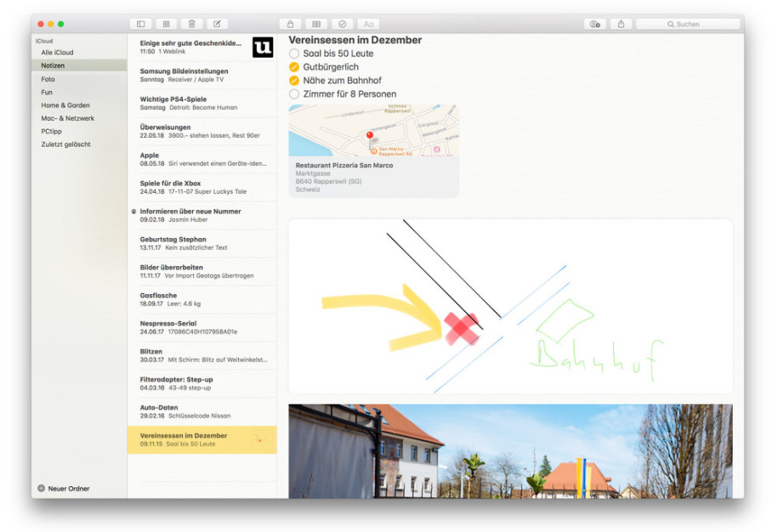Viewport: 778px width, 532px height.
Task: Click the 'Restaurant Pizzeria San Marco' map link
Action: click(x=344, y=166)
